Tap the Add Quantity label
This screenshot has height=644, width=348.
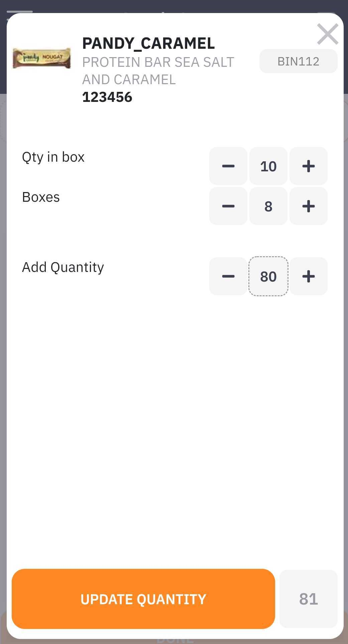click(63, 267)
